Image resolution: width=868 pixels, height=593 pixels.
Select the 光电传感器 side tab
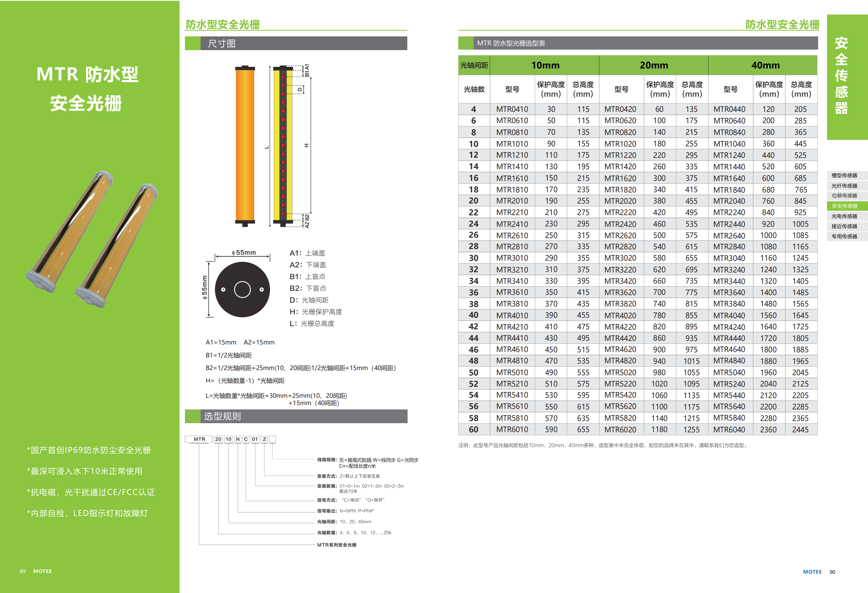click(847, 216)
